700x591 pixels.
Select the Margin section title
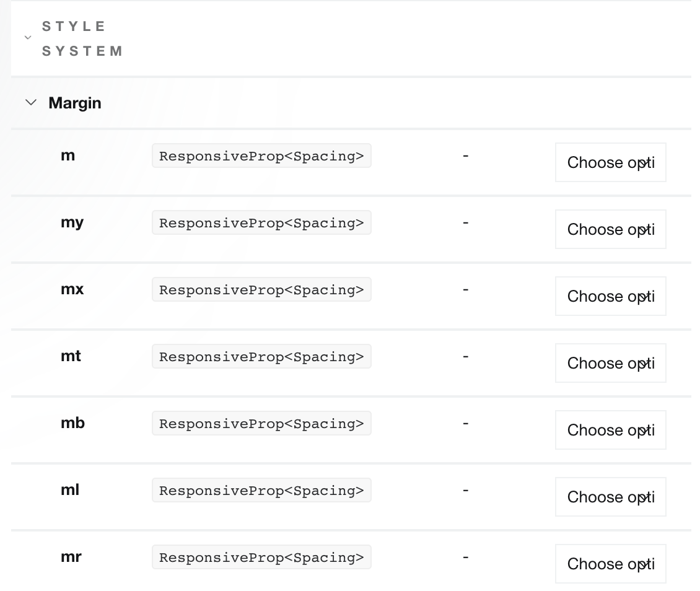click(74, 103)
